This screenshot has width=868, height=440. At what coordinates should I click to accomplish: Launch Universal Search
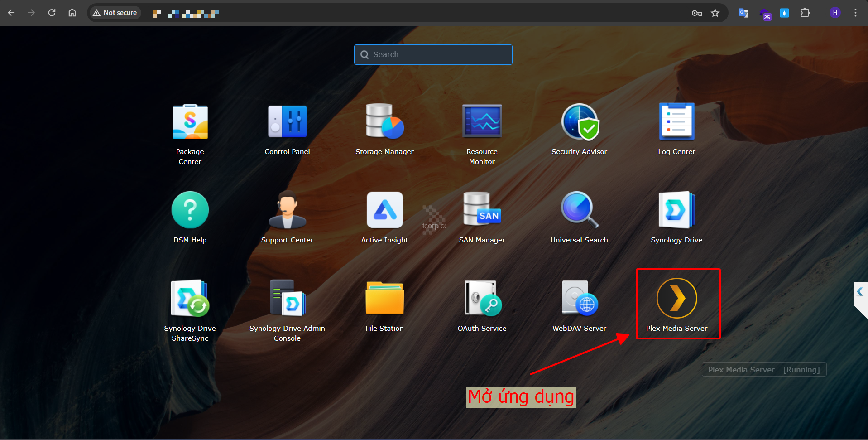[x=579, y=210]
